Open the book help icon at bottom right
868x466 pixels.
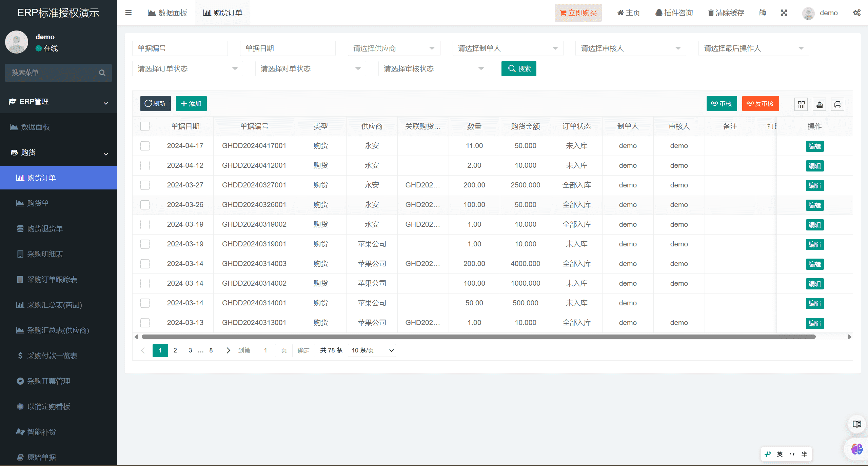[x=857, y=424]
